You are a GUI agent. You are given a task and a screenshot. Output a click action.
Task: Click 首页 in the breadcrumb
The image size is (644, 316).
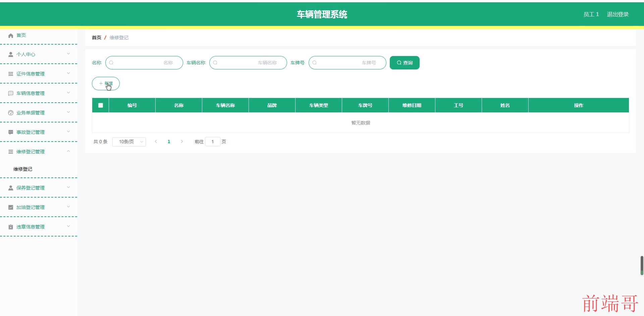(x=97, y=38)
